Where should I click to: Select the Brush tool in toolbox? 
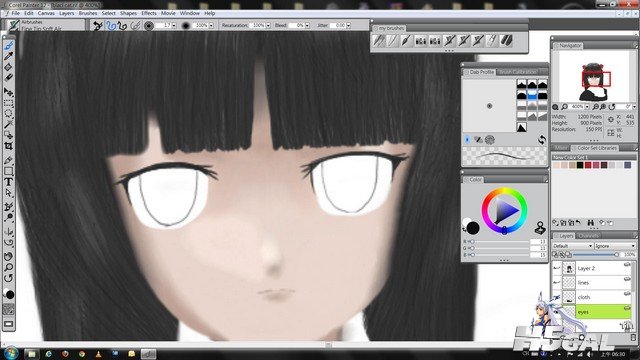[9, 45]
